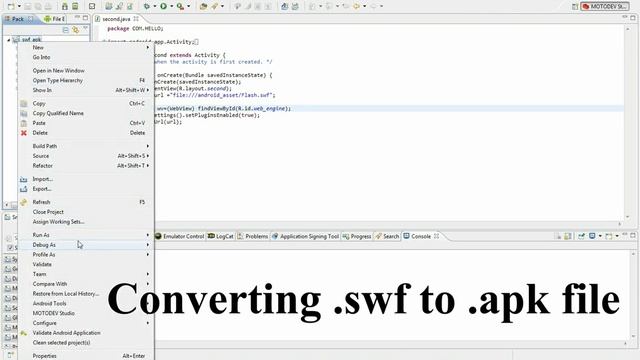This screenshot has width=640, height=360.
Task: Choose Import... from context menu
Action: point(87,179)
